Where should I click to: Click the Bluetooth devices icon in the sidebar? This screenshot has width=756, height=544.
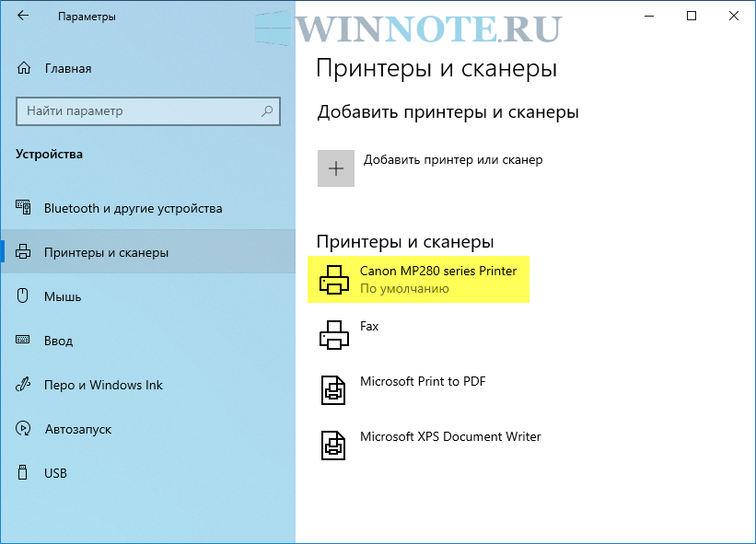[x=24, y=208]
